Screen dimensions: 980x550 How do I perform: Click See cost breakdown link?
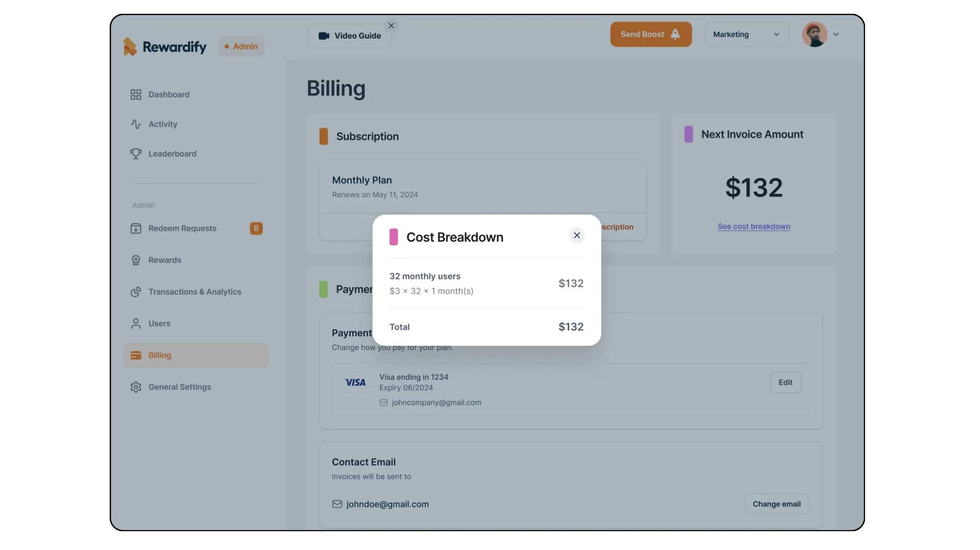point(754,227)
